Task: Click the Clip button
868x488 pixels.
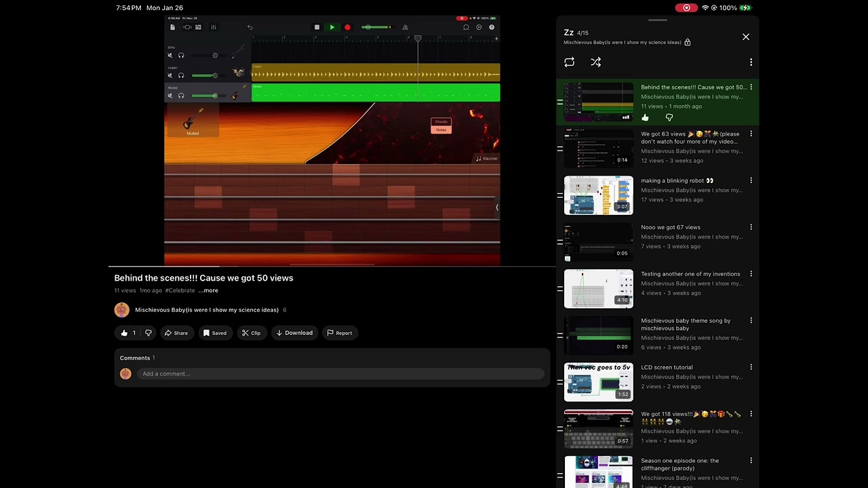Action: (x=251, y=333)
